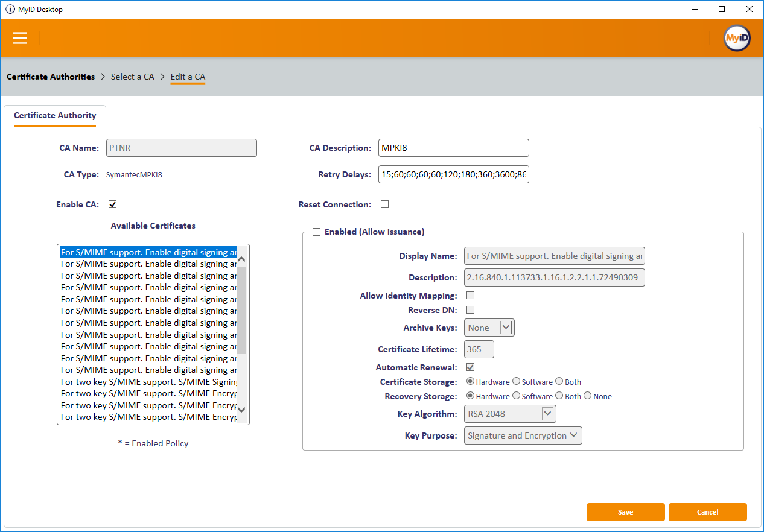The width and height of the screenshot is (764, 532).
Task: Enable the Allow Issuance checkbox
Action: click(316, 232)
